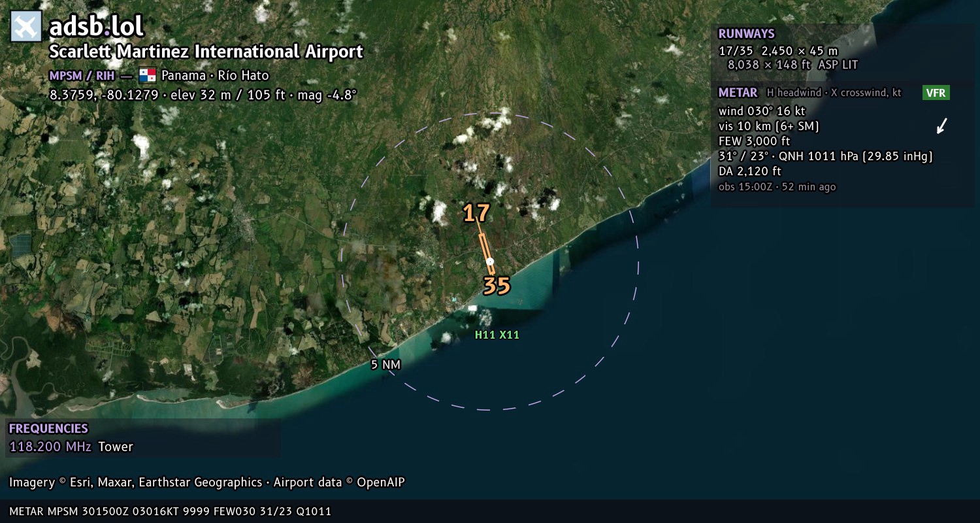Click the Scarlett Martinez International Airport name
Viewport: 980px width, 523px height.
tap(206, 52)
